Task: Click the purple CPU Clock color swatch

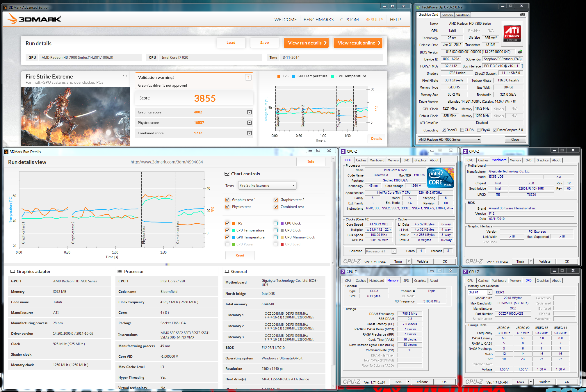Action: click(282, 223)
